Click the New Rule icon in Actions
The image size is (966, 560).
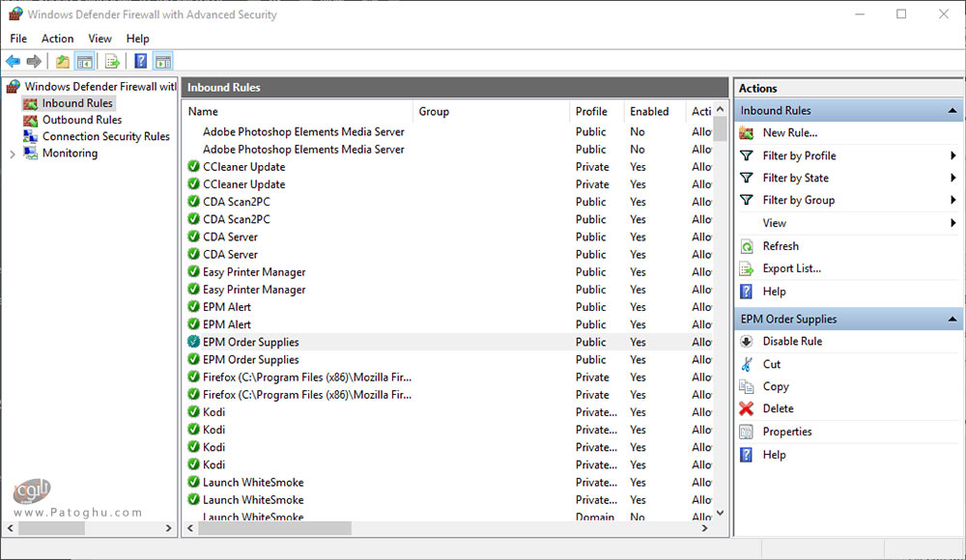point(747,132)
